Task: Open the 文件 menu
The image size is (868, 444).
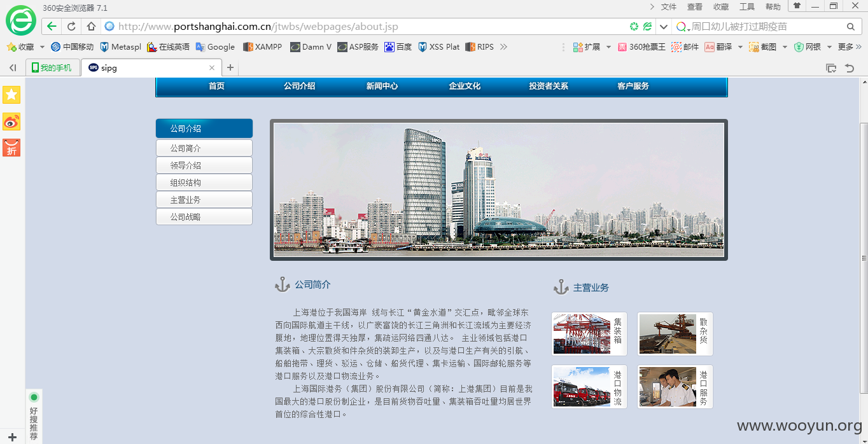Action: click(x=669, y=6)
